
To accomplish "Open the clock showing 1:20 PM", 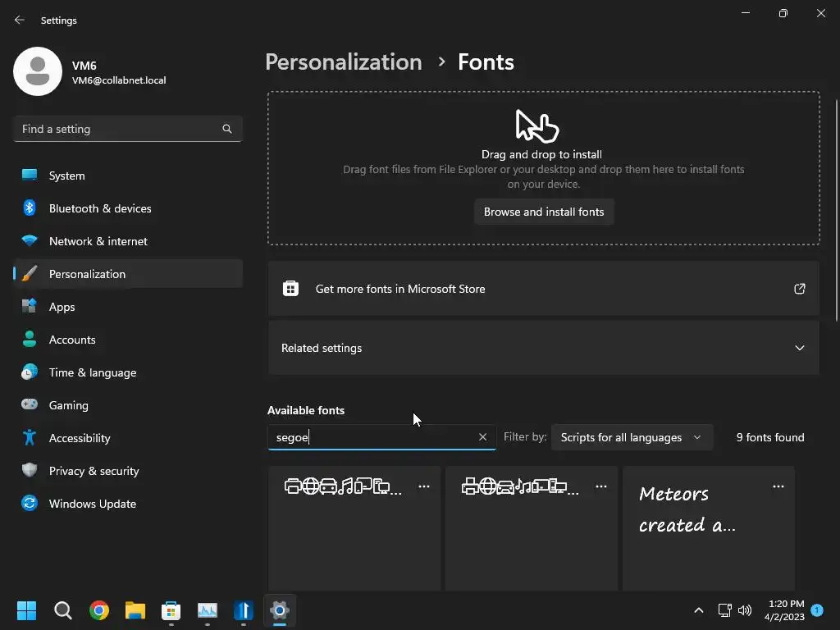I will 784,610.
